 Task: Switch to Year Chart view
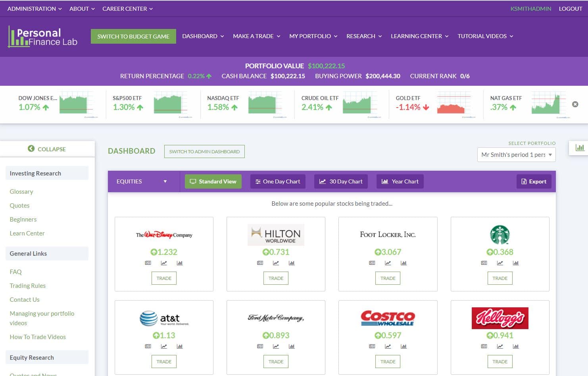pos(400,181)
